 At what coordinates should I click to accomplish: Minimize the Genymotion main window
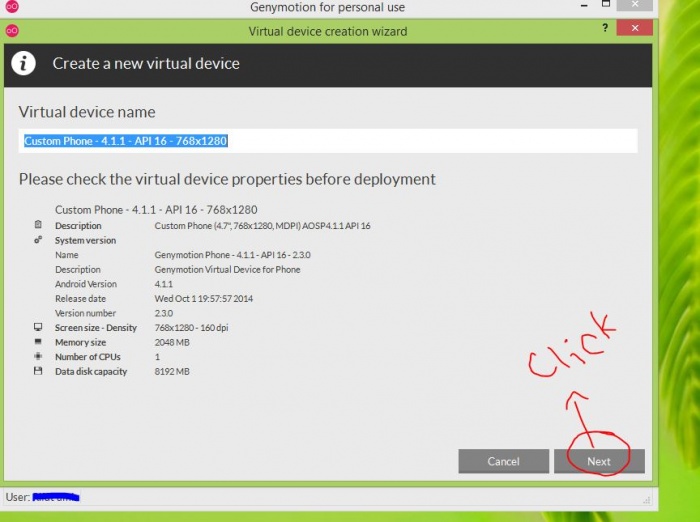pyautogui.click(x=584, y=5)
